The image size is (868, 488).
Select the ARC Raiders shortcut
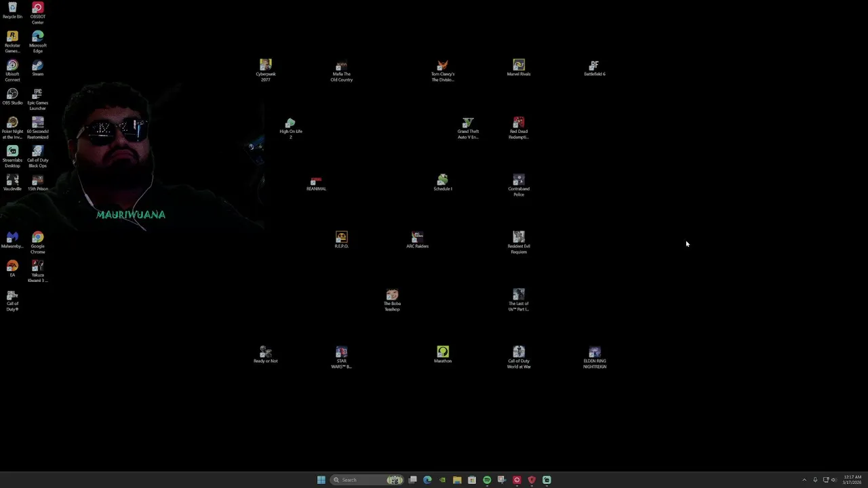[x=418, y=240]
